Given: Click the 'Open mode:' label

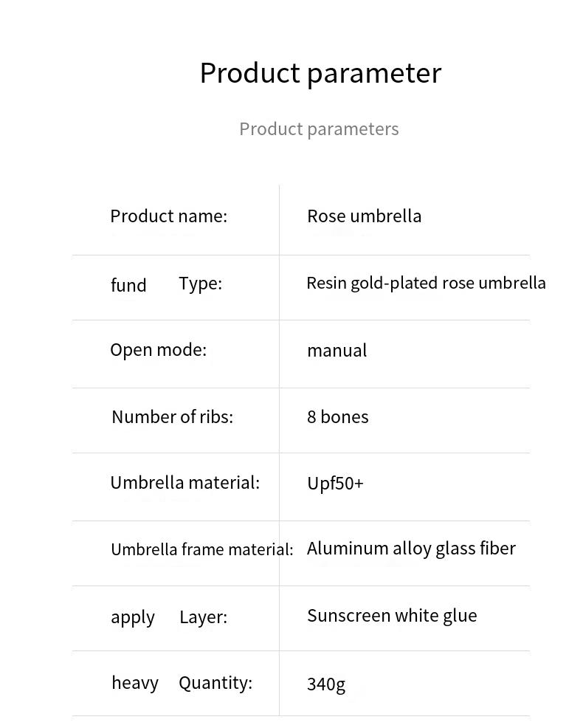Looking at the screenshot, I should click(158, 350).
